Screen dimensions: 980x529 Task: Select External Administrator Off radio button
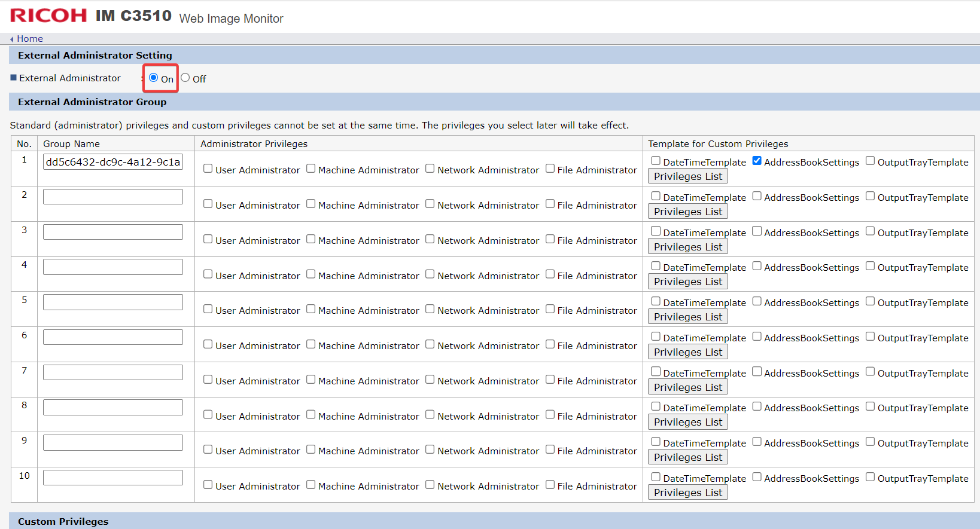(185, 78)
